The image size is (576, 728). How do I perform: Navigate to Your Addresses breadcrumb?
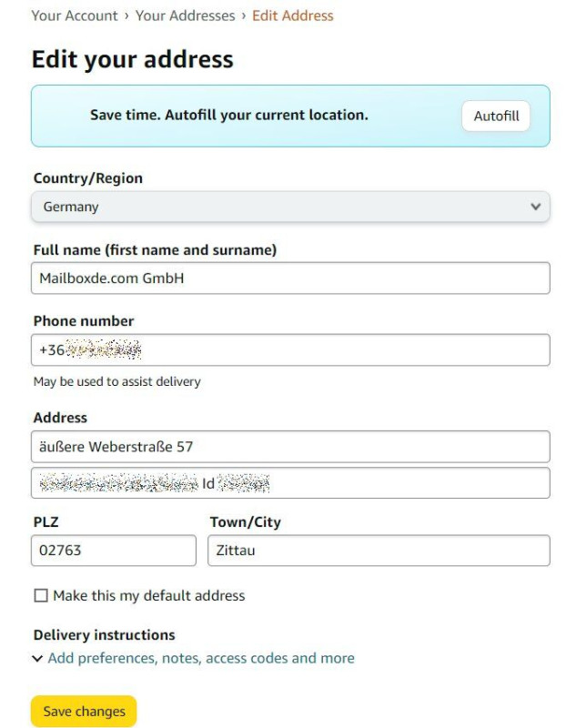186,15
